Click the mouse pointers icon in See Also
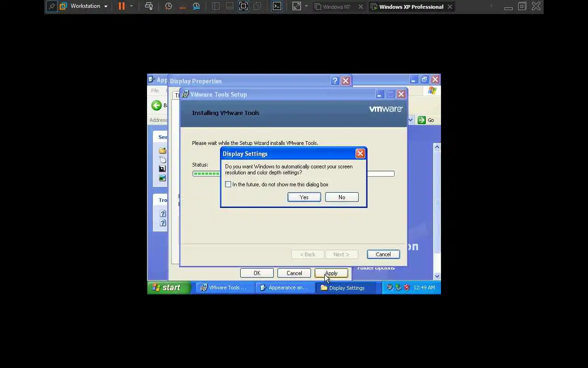This screenshot has width=588, height=368. click(x=162, y=160)
